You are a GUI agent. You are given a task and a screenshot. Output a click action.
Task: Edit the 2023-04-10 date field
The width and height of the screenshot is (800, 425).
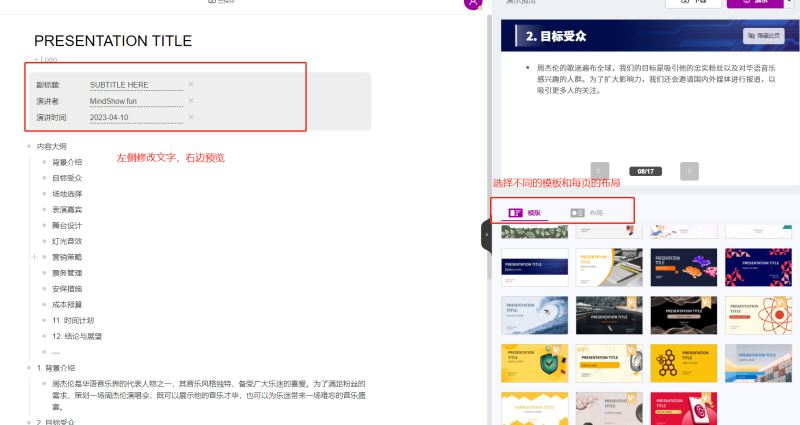136,117
